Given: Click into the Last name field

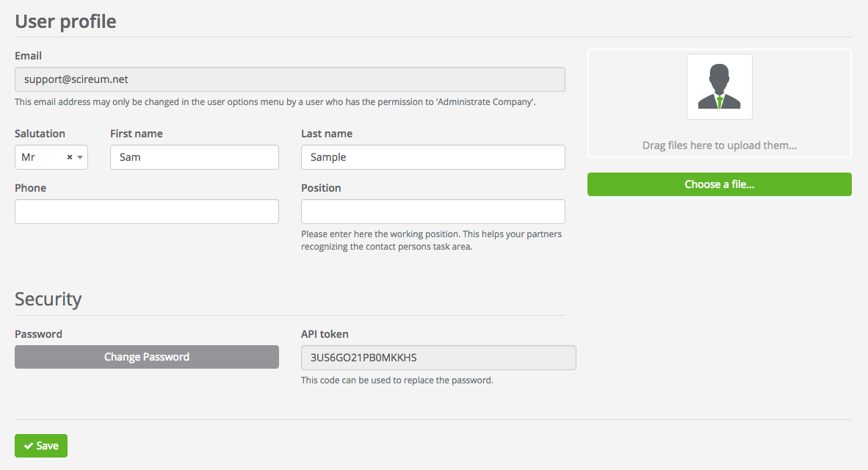Looking at the screenshot, I should pos(433,157).
